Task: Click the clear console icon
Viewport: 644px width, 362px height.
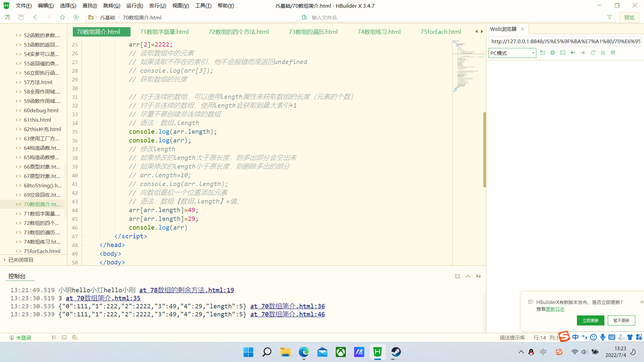Action: click(478, 276)
